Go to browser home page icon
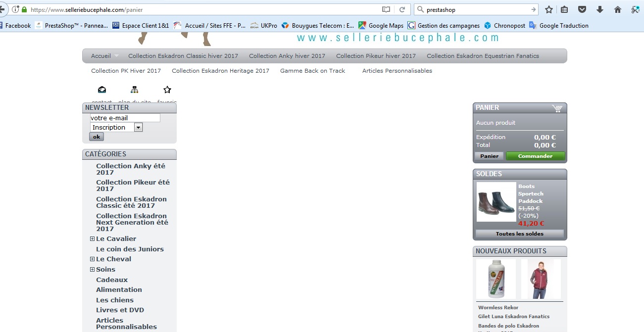Screen dimensions: 644x332 tap(617, 9)
